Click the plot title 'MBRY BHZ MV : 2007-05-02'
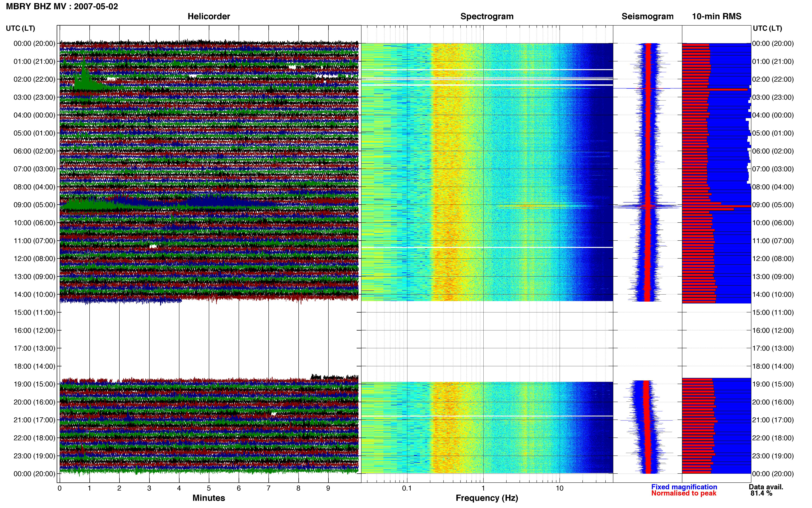This screenshot has height=508, width=812. pyautogui.click(x=62, y=6)
